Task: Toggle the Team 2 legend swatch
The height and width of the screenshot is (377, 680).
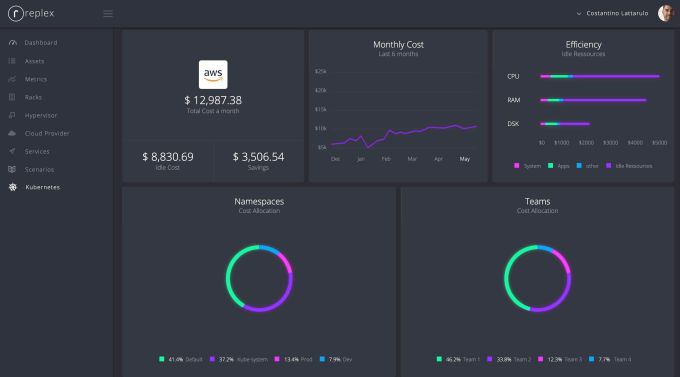Action: (x=490, y=359)
